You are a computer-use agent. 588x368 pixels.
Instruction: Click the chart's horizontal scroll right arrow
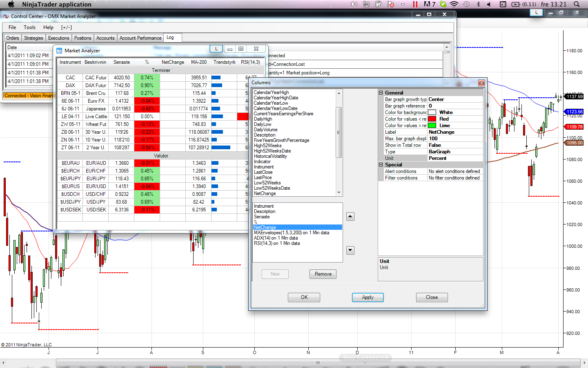click(x=585, y=362)
